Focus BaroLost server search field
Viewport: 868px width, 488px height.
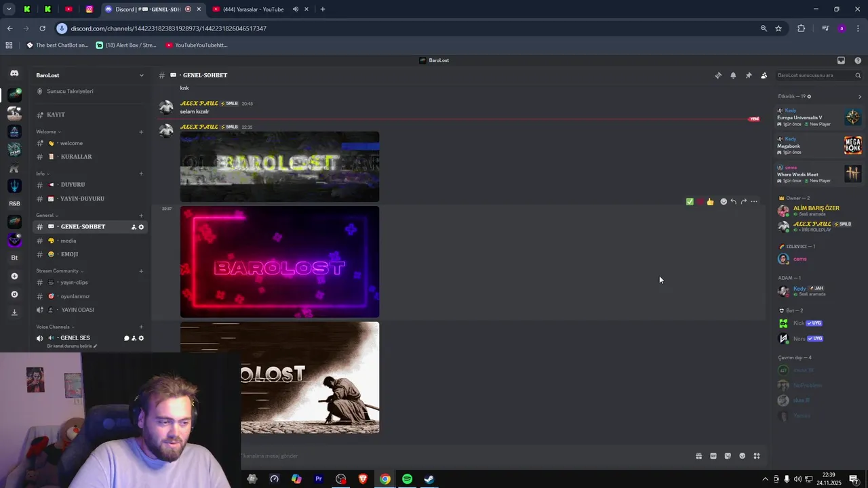pos(818,75)
